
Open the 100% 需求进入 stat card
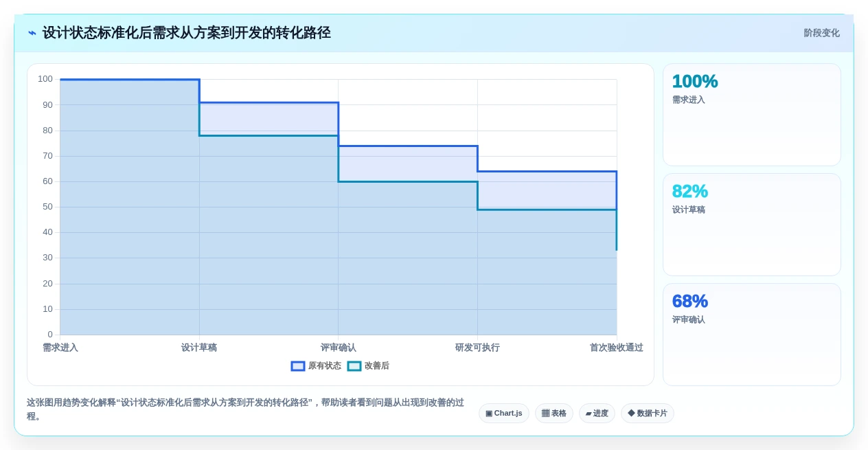tap(752, 115)
